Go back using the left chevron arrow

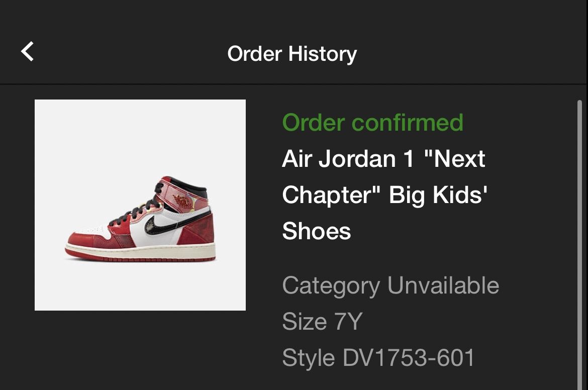coord(27,51)
